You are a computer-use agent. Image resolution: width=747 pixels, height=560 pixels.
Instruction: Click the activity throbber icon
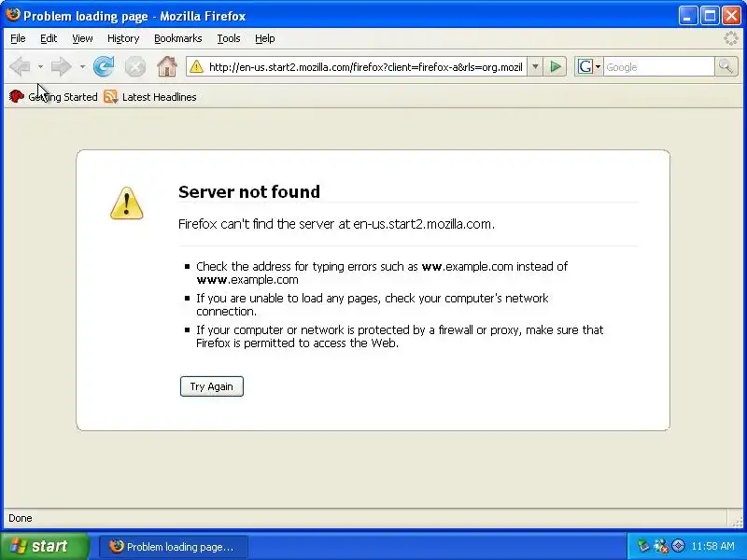(731, 38)
